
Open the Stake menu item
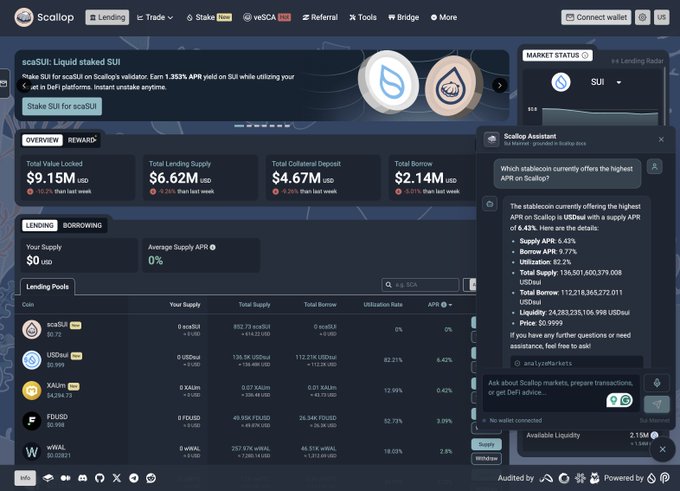point(209,17)
